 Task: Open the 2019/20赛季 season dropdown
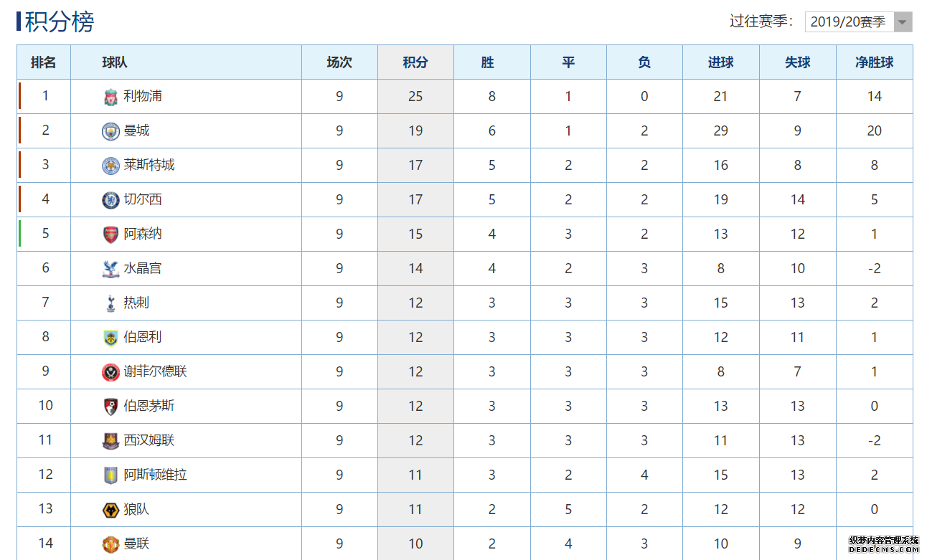(858, 22)
